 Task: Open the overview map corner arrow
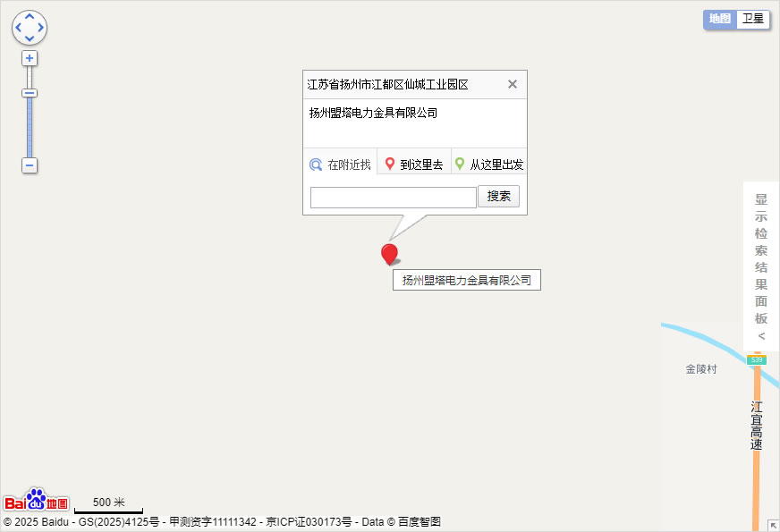coord(773,525)
